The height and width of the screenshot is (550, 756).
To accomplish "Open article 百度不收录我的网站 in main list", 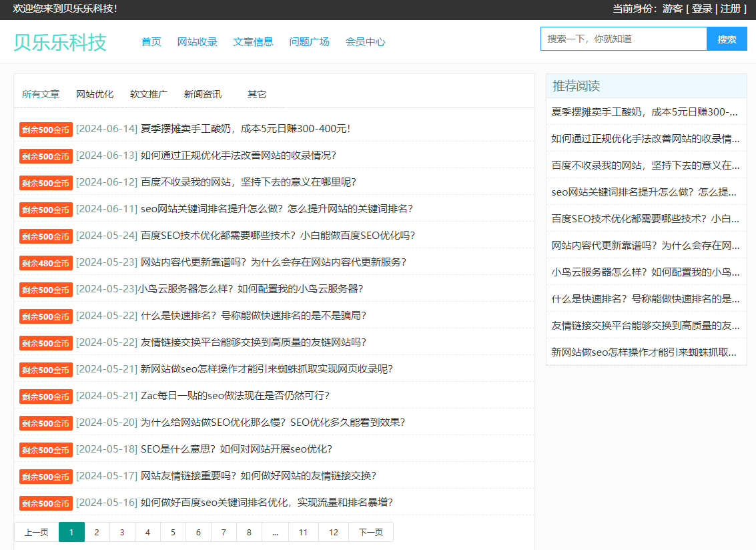I will click(248, 182).
